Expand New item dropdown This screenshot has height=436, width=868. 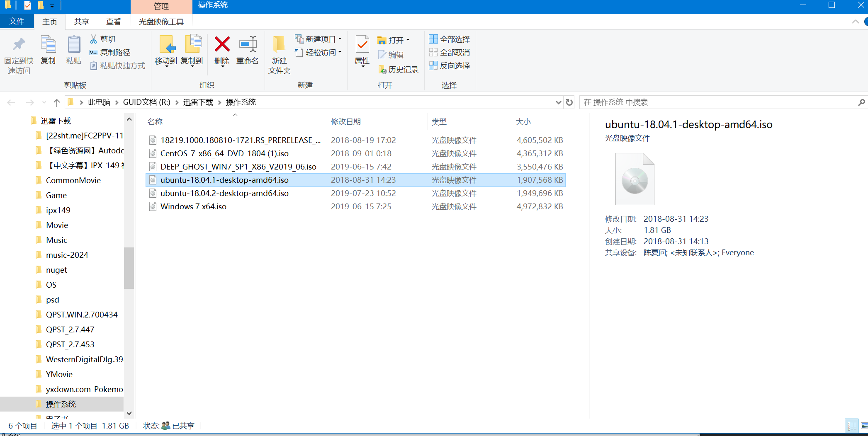pos(340,39)
